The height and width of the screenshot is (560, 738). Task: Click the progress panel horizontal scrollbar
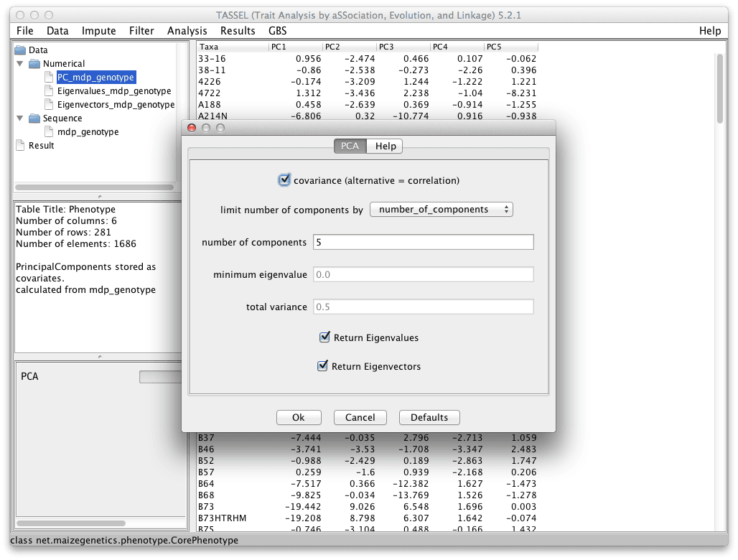71,523
